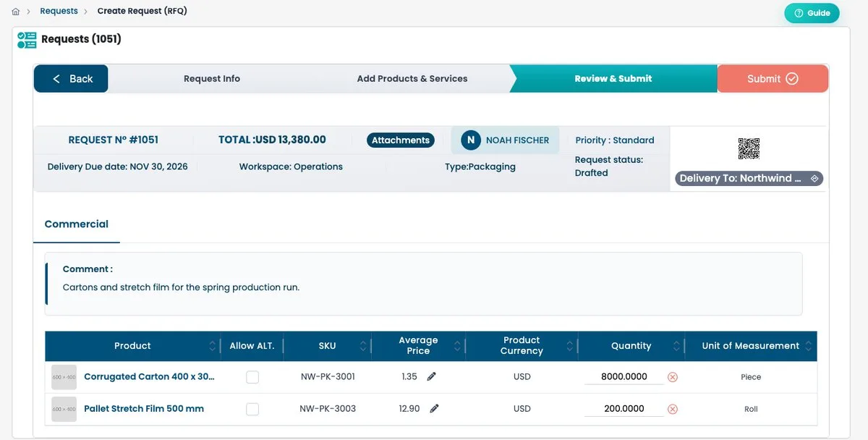Image resolution: width=868 pixels, height=440 pixels.
Task: Click the Back button
Action: (71, 79)
